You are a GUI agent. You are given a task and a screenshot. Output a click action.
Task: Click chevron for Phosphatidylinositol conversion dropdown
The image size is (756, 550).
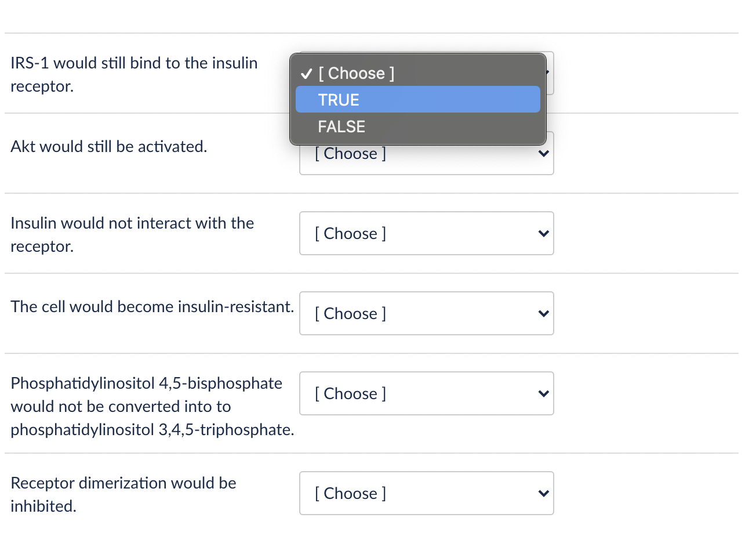[x=543, y=394]
